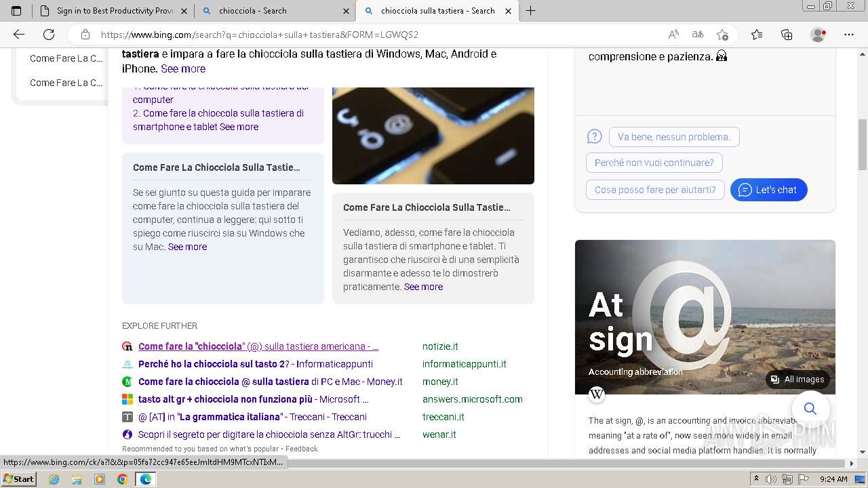
Task: Open Treccani La grammatica italiana result
Action: (x=252, y=417)
